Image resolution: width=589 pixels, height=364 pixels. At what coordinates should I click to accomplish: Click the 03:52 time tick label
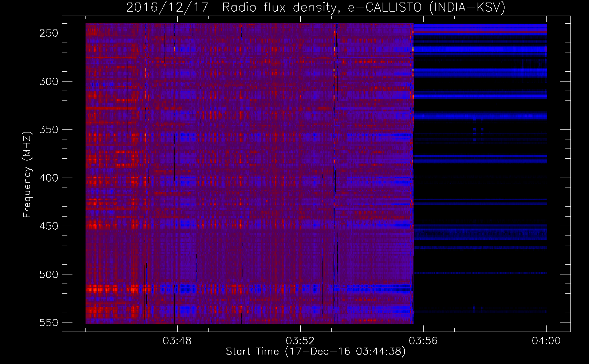300,341
